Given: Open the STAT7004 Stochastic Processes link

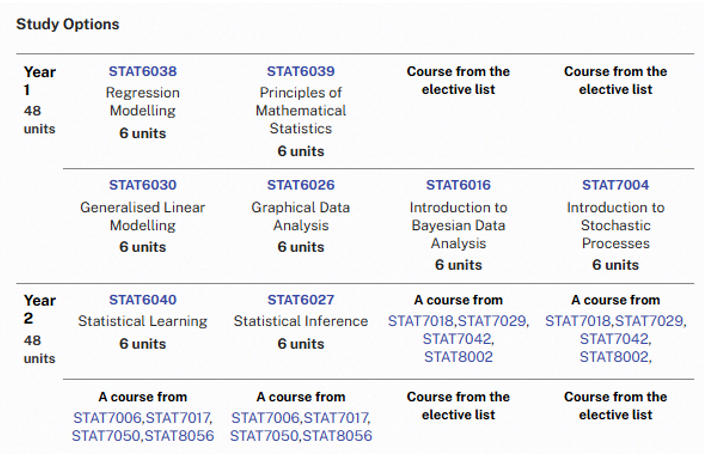Looking at the screenshot, I should click(616, 185).
